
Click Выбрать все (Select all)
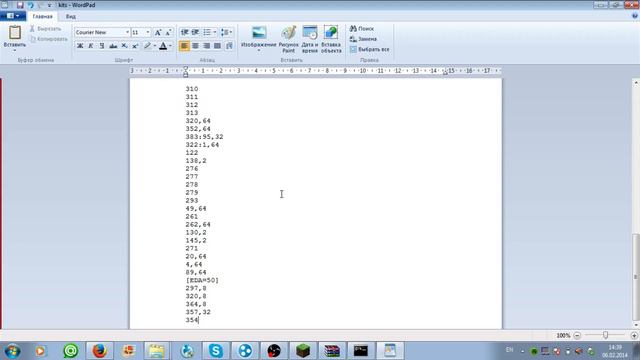(369, 49)
